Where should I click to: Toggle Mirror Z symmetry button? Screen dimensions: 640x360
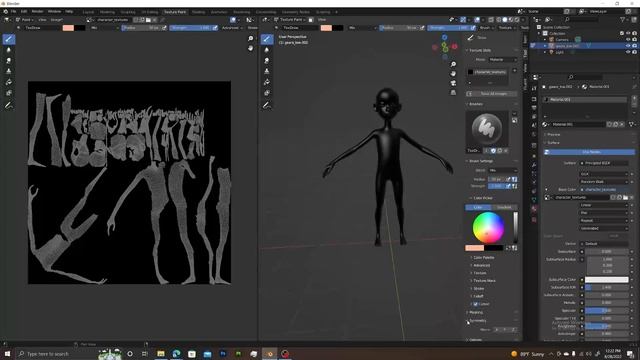[x=513, y=329]
